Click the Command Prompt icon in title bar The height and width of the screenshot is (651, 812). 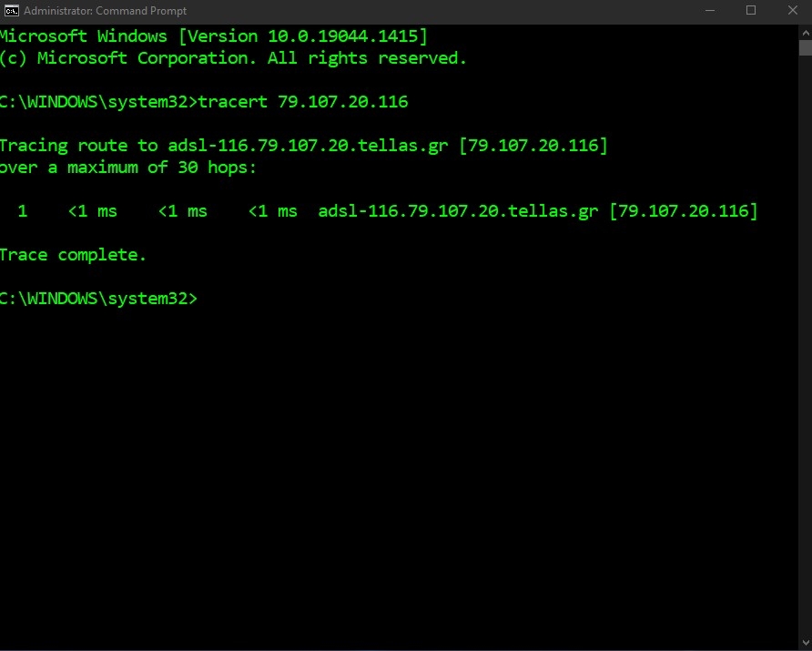(11, 11)
